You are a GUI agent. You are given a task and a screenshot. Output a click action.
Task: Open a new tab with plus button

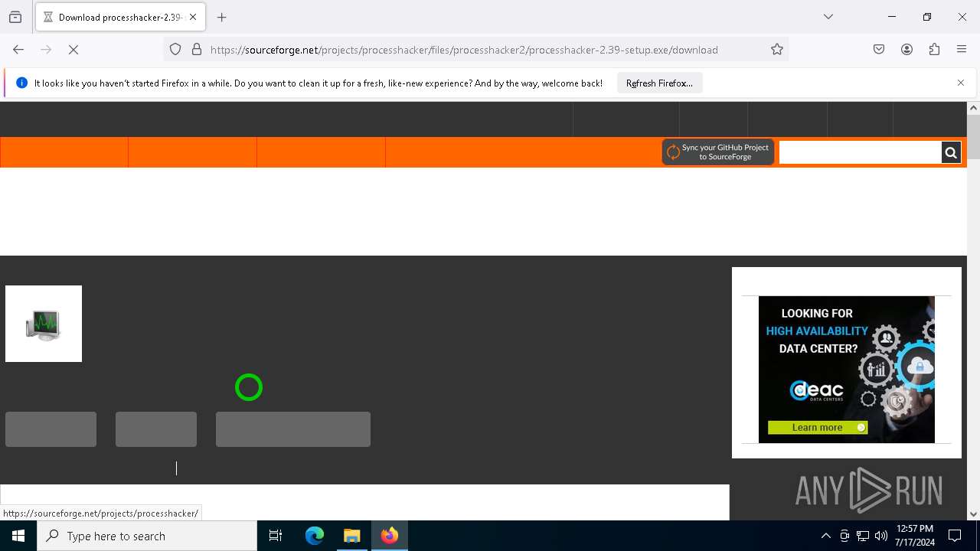(x=222, y=17)
